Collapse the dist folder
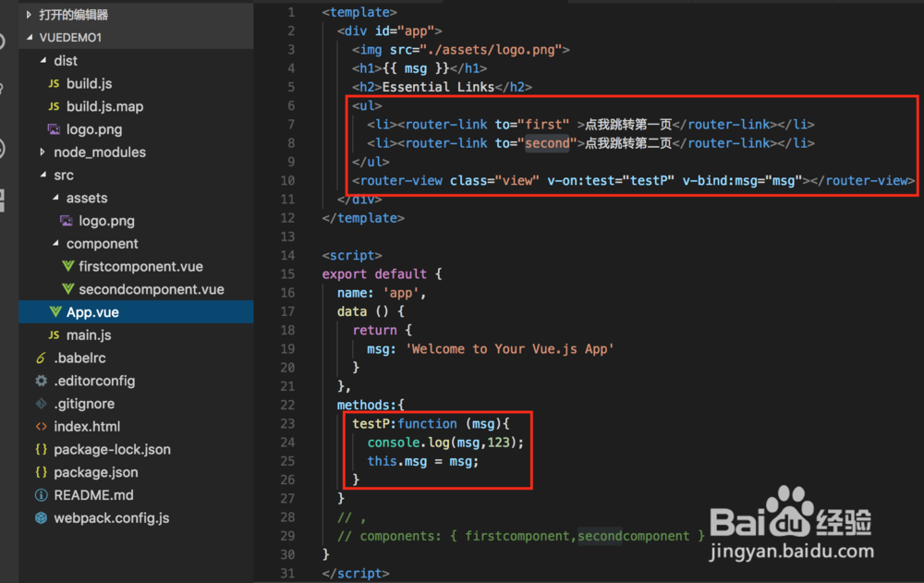 [x=43, y=60]
